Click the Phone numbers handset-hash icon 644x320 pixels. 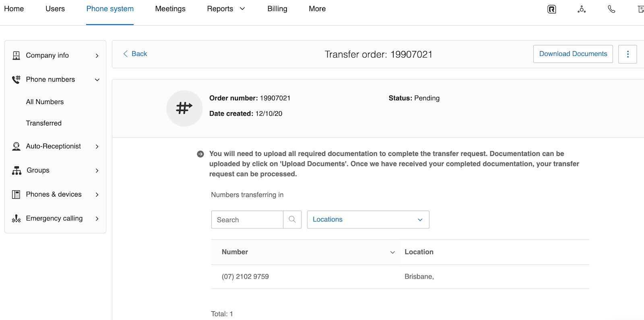pyautogui.click(x=16, y=80)
